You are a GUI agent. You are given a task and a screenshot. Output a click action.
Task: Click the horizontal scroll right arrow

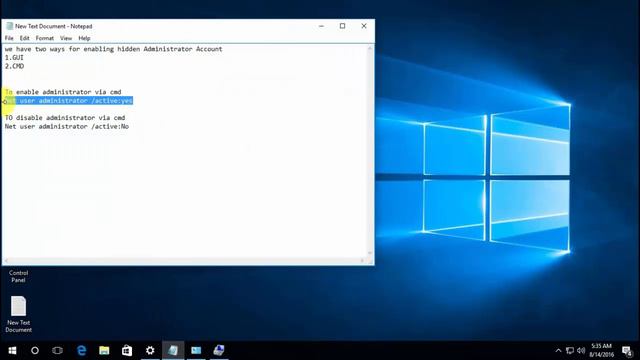(x=362, y=261)
